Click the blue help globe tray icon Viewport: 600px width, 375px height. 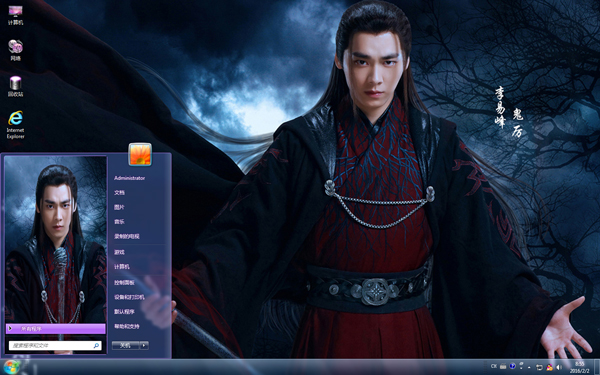click(x=512, y=366)
